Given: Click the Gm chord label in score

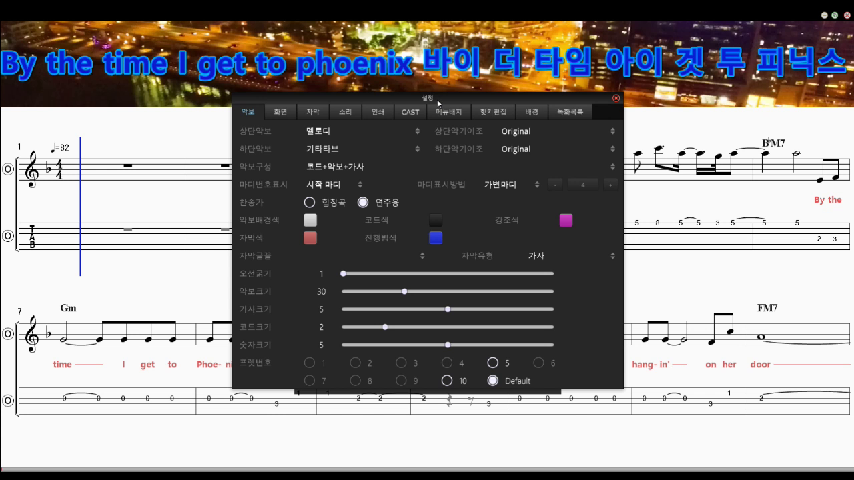Looking at the screenshot, I should 68,308.
